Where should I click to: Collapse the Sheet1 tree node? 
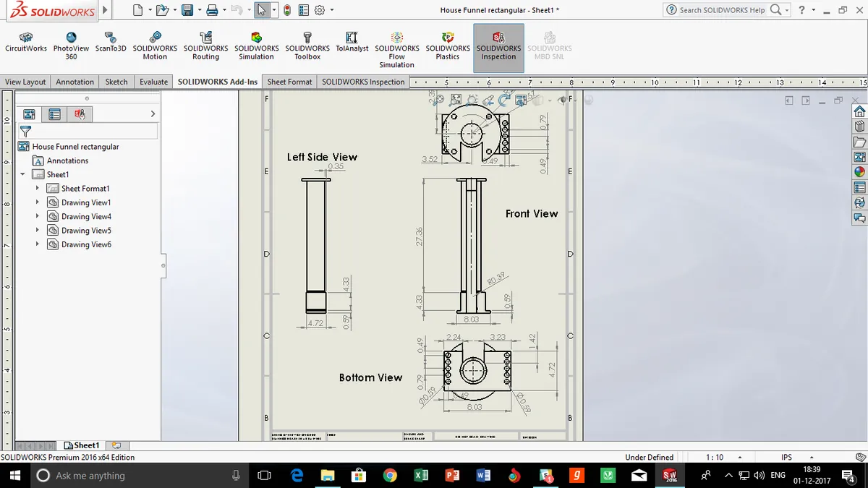(x=23, y=174)
